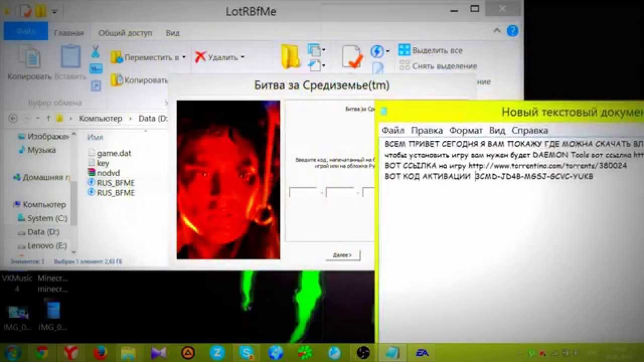Go forward using the Explorer forward arrow
Viewport: 644px width, 362px height.
[27, 119]
